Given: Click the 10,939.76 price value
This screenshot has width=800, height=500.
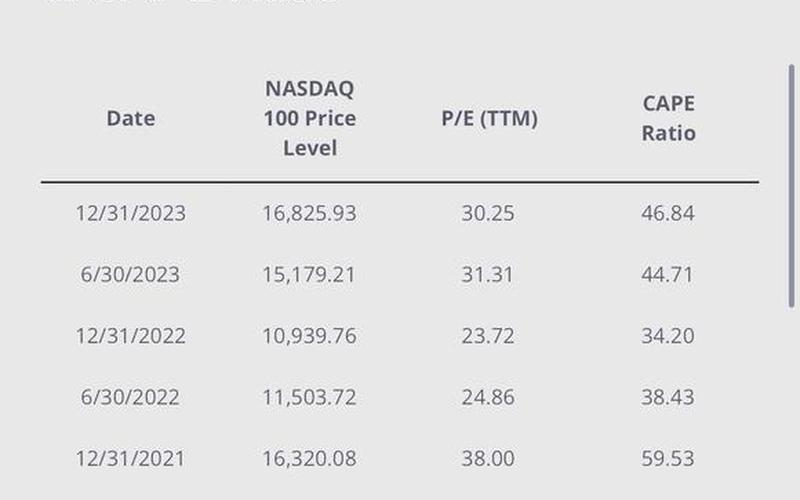Looking at the screenshot, I should click(309, 336).
